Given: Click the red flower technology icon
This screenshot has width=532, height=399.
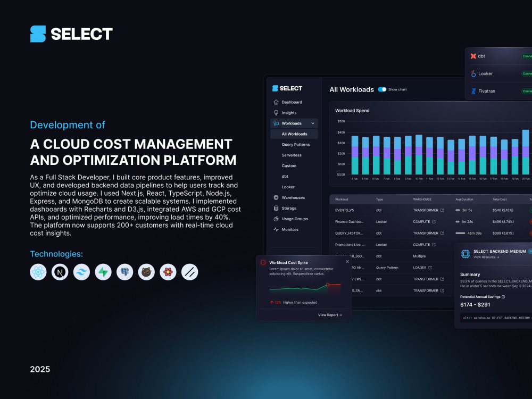Looking at the screenshot, I should click(x=168, y=272).
